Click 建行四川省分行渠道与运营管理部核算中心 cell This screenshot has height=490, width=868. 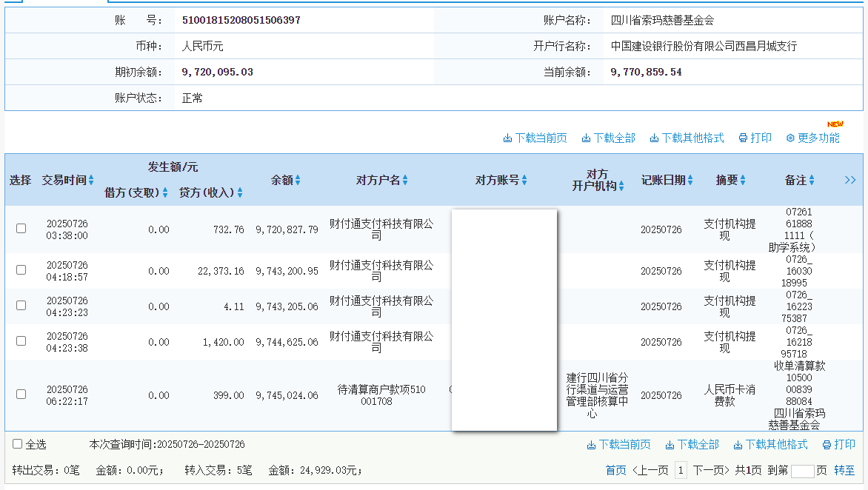pyautogui.click(x=597, y=395)
